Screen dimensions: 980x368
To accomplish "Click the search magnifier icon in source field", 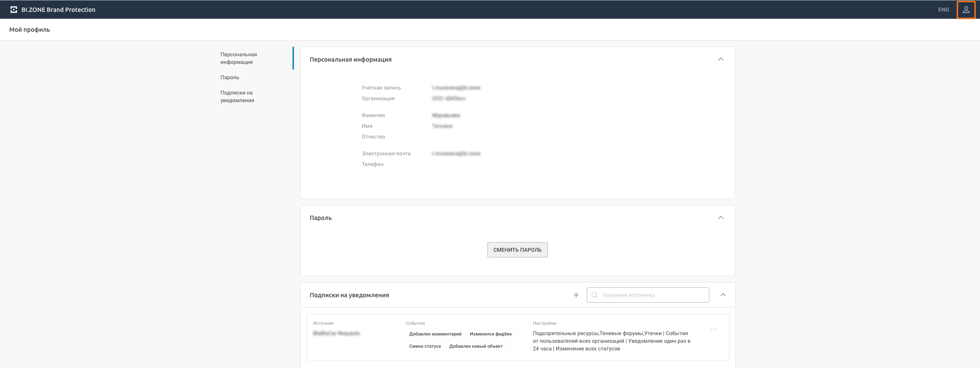I will [595, 295].
